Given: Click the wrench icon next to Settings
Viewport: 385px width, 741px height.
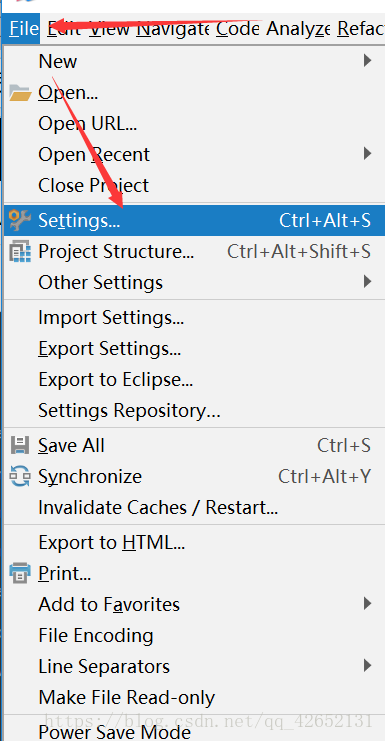Looking at the screenshot, I should click(x=20, y=220).
